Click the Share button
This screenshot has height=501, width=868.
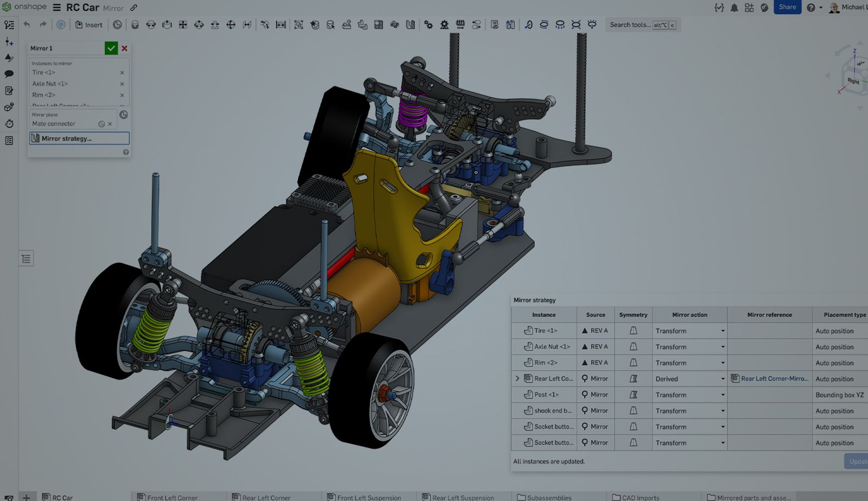tap(787, 7)
